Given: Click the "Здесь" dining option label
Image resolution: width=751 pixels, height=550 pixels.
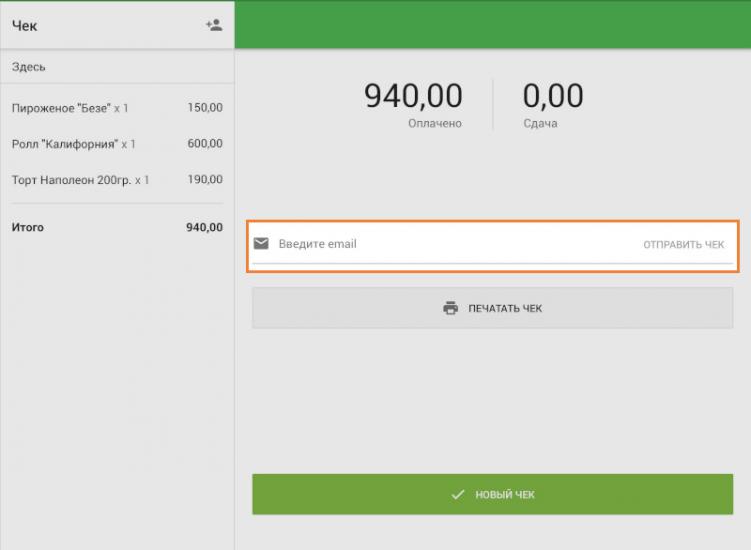Looking at the screenshot, I should tap(29, 67).
